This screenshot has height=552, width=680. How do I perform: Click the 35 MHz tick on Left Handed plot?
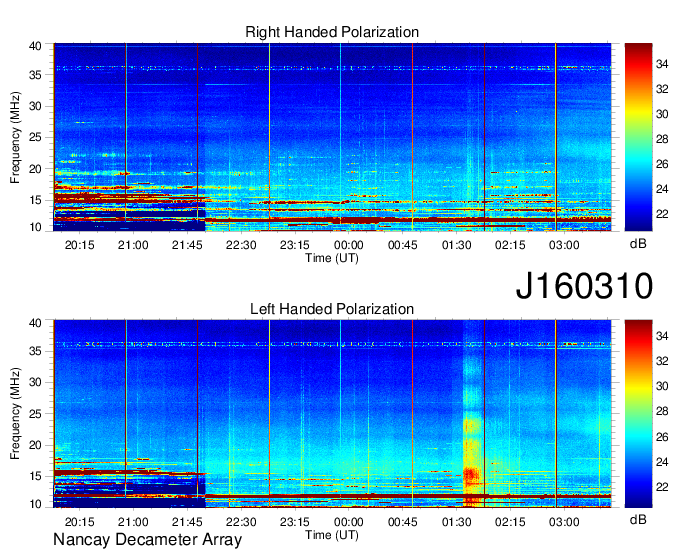point(35,351)
